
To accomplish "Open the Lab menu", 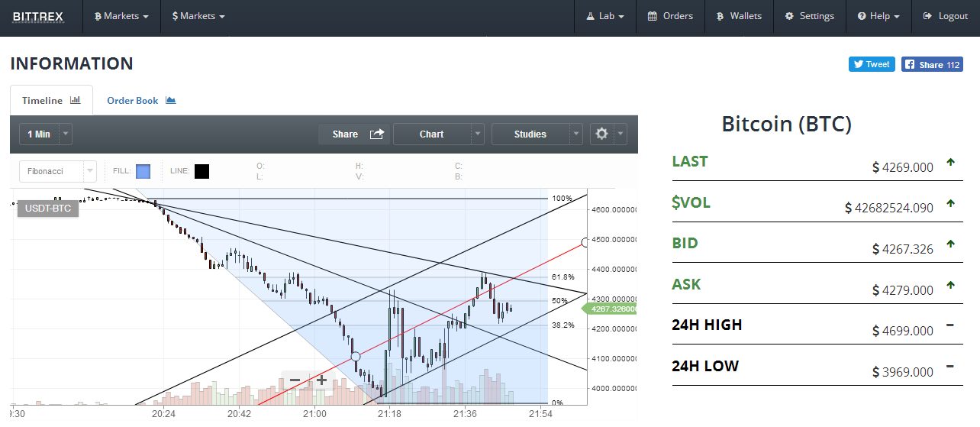I will click(x=605, y=16).
